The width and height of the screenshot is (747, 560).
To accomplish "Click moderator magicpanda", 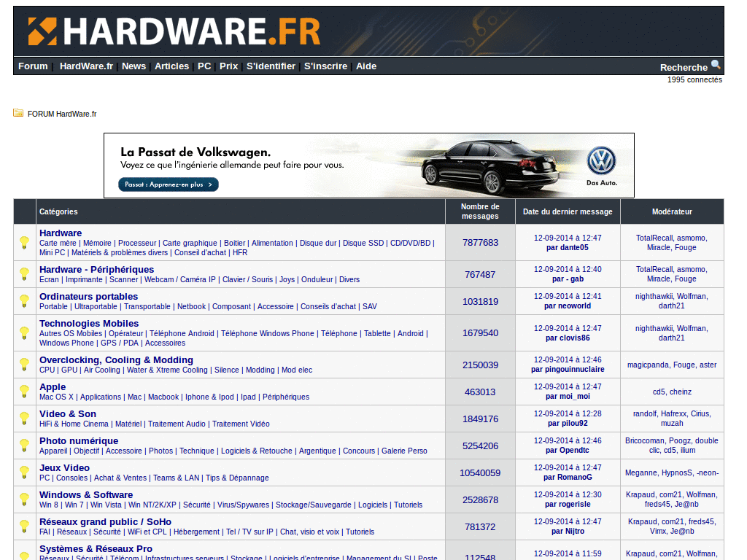I will pos(648,365).
